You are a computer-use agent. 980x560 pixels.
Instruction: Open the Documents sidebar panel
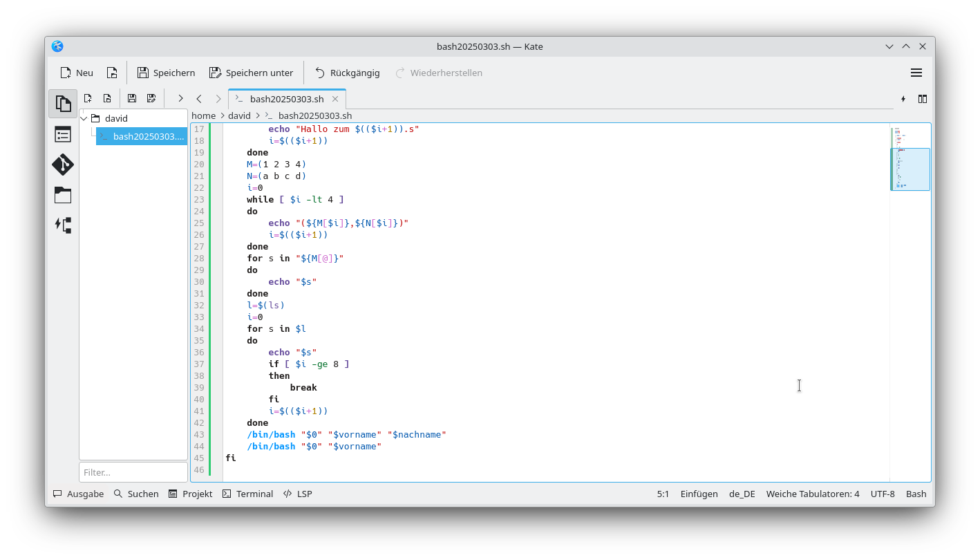click(x=63, y=102)
